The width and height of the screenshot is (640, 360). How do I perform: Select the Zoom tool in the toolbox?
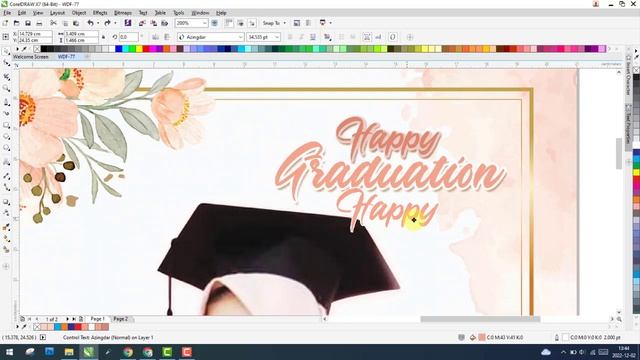point(6,88)
